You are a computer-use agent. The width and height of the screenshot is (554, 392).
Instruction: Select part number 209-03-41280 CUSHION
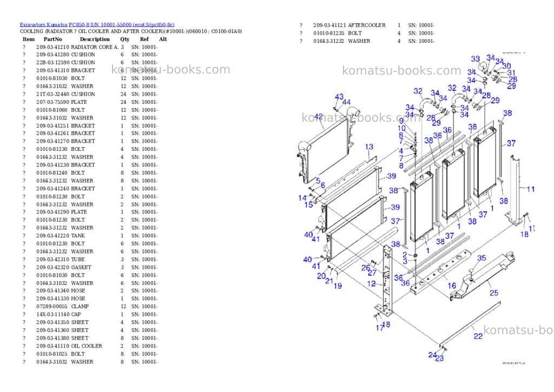point(52,55)
